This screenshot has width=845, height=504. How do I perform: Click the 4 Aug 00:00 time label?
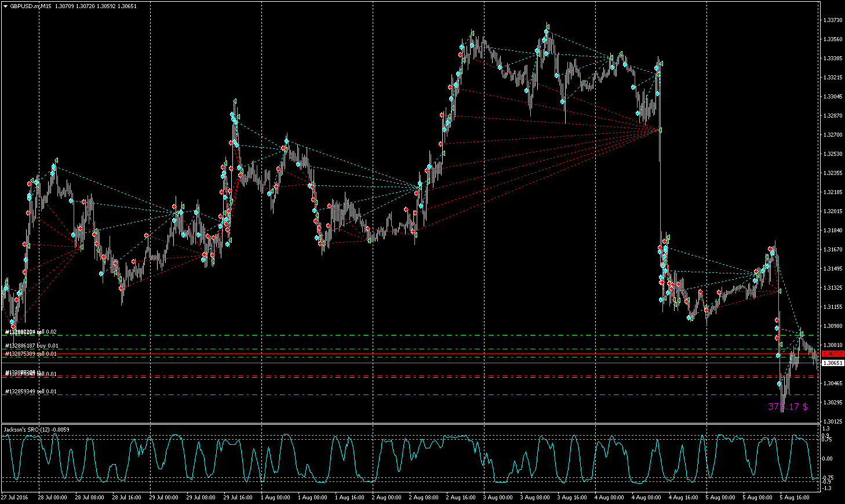coord(609,497)
